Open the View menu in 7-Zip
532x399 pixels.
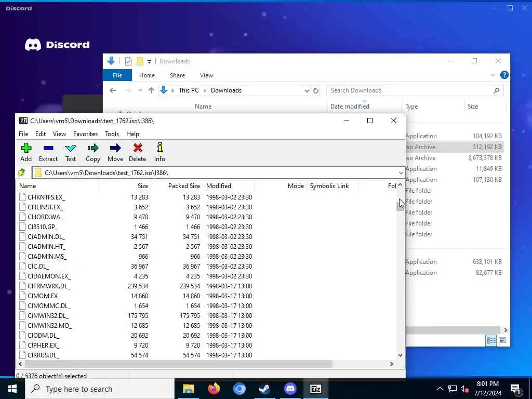pyautogui.click(x=59, y=134)
